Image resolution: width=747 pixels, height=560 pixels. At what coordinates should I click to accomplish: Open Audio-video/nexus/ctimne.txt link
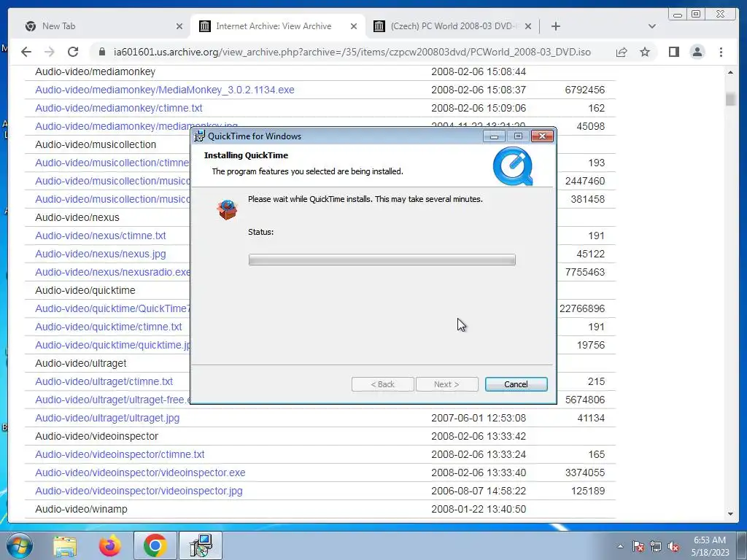click(101, 236)
